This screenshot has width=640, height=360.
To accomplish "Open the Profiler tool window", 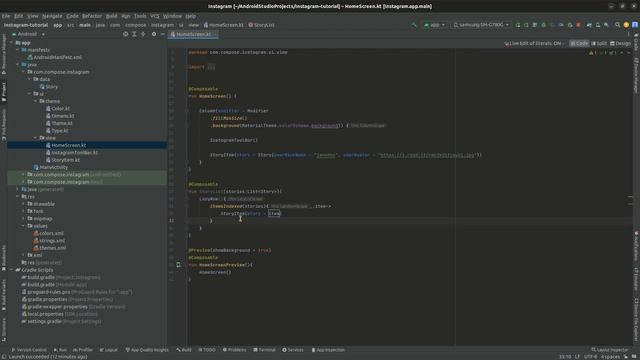I will click(83, 350).
